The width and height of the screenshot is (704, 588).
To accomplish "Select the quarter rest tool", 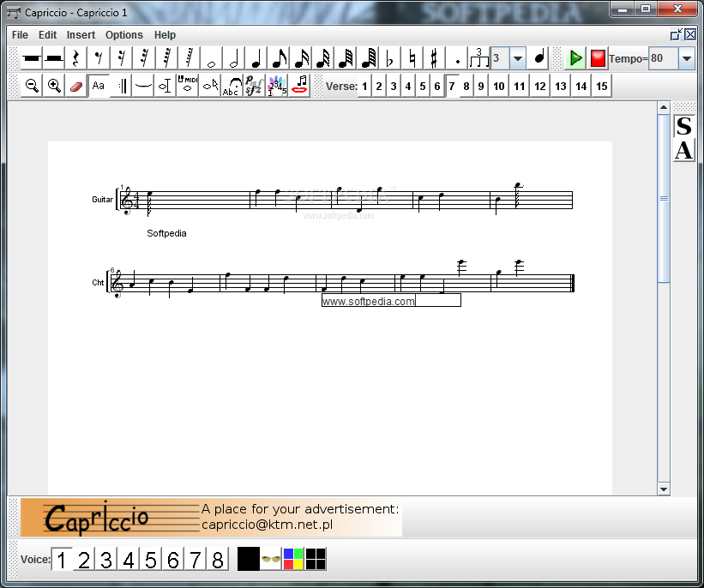I will (x=76, y=58).
